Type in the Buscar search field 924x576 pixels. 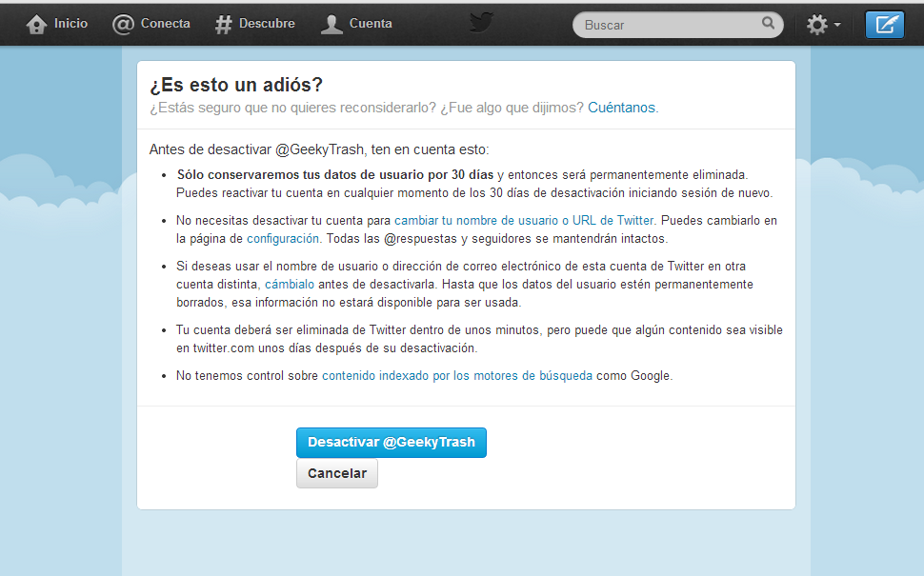pos(667,25)
